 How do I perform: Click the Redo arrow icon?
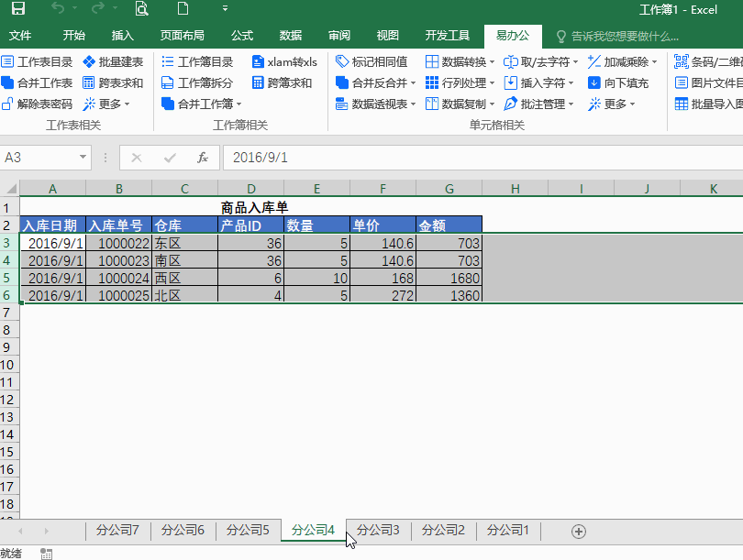click(98, 8)
